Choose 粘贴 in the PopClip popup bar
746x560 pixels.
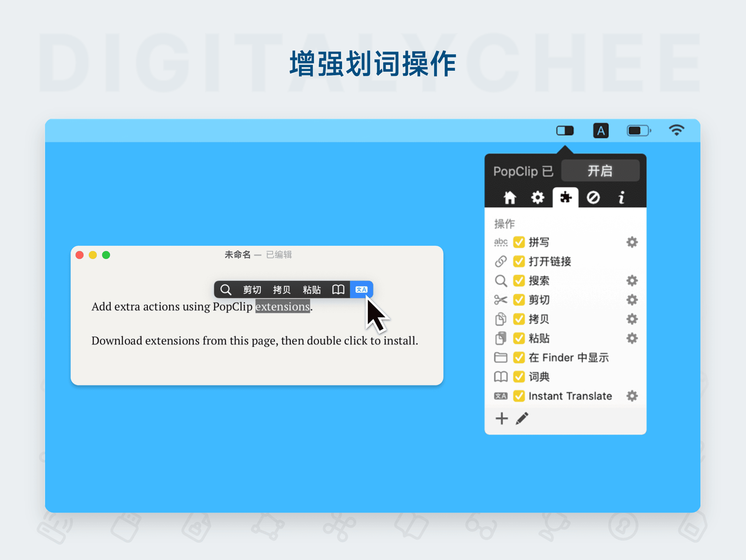tap(312, 290)
